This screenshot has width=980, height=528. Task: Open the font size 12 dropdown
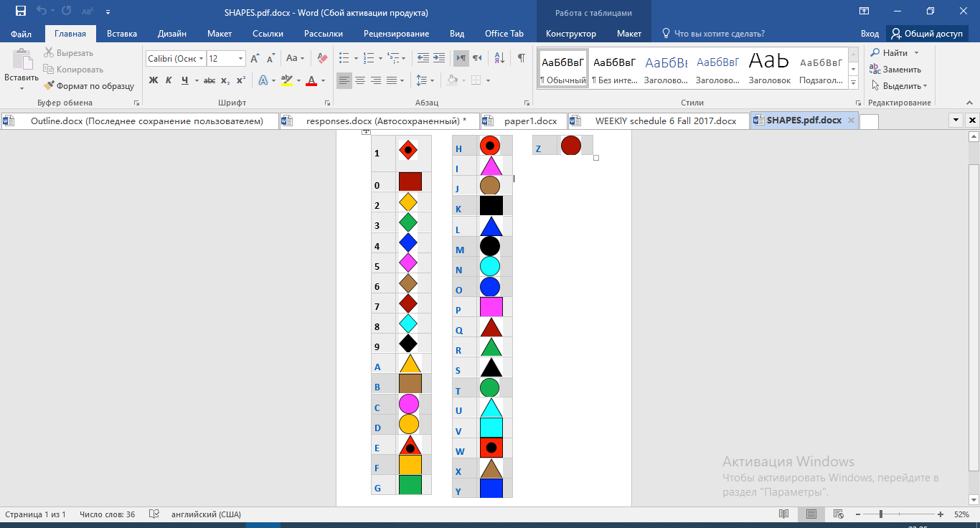[x=241, y=59]
